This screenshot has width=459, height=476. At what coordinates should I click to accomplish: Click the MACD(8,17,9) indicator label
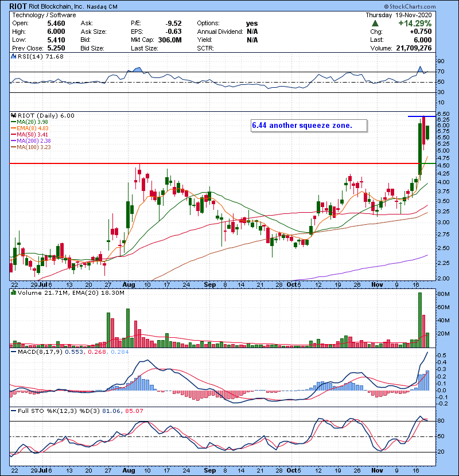(40, 352)
